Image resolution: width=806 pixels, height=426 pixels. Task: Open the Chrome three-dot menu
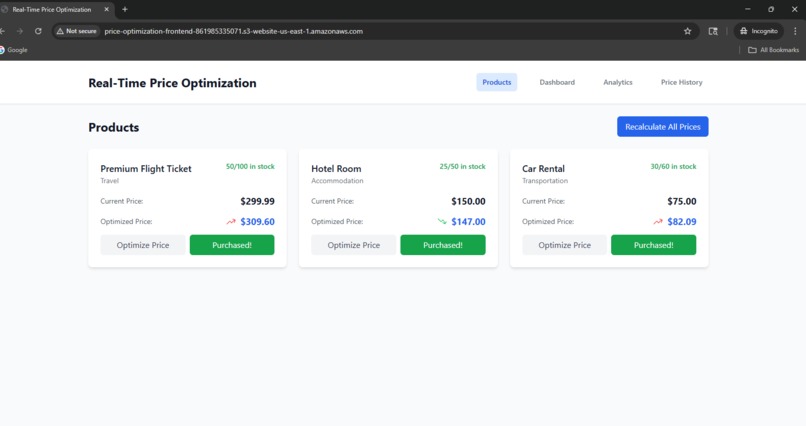click(795, 31)
